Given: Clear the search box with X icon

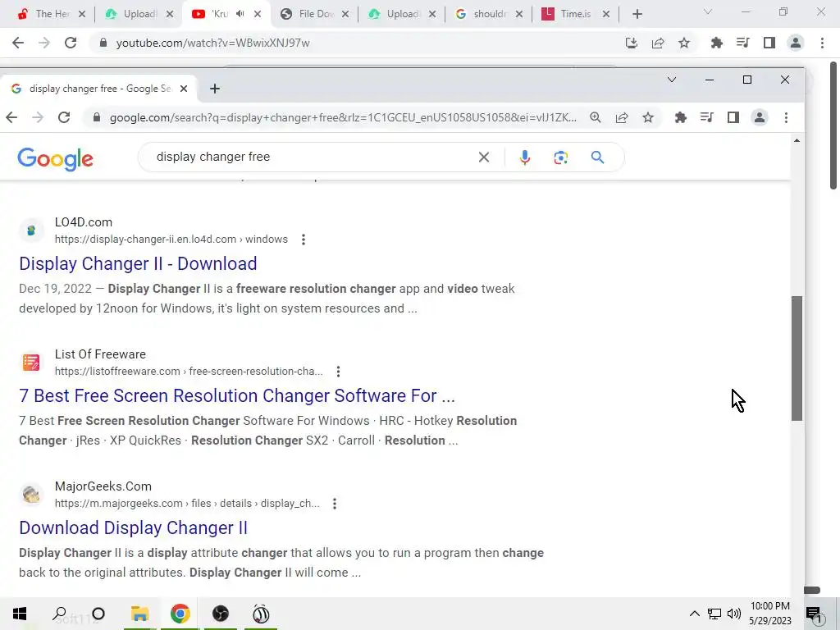Looking at the screenshot, I should point(484,157).
